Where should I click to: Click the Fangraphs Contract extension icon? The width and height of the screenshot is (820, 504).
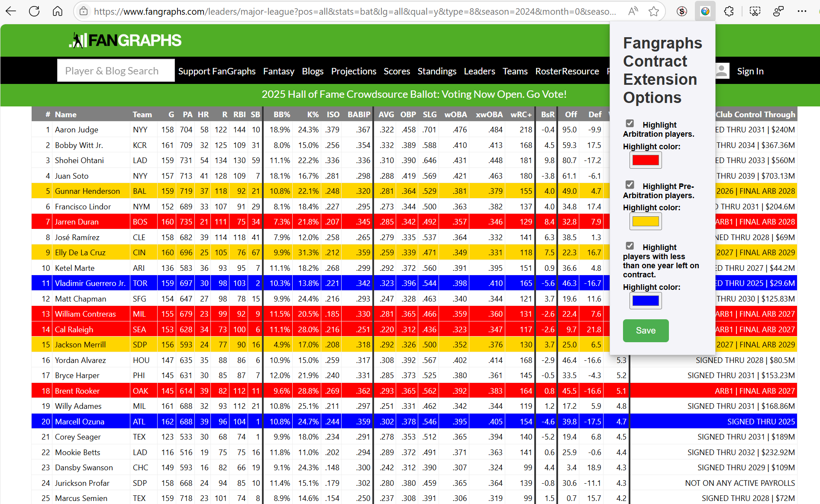(705, 11)
